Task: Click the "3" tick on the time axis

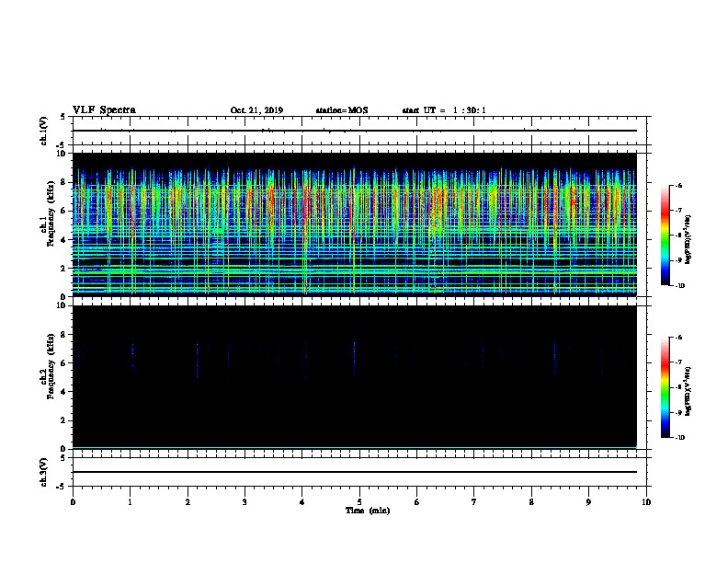Action: (245, 501)
